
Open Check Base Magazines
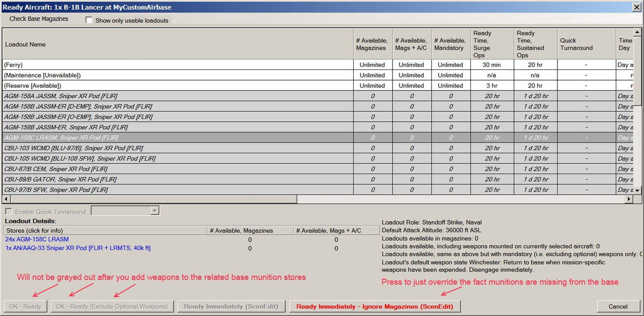click(x=39, y=19)
